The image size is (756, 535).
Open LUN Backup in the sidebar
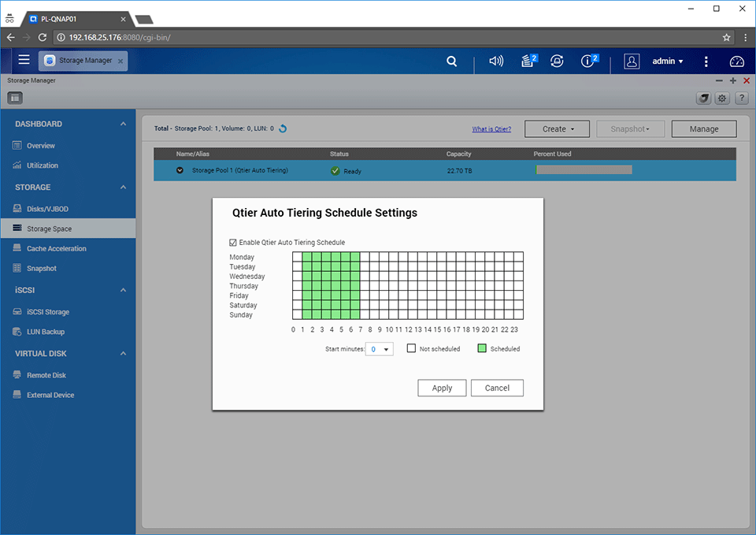[x=68, y=332]
